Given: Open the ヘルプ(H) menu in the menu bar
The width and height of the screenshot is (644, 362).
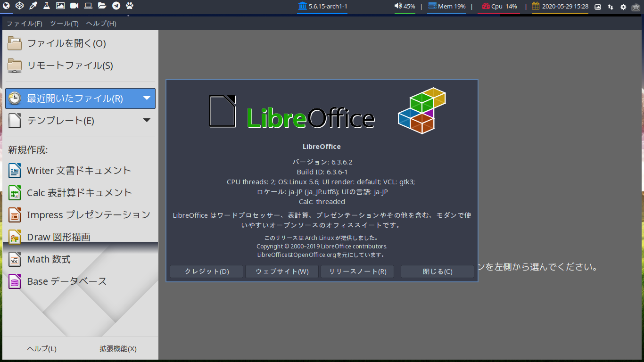Looking at the screenshot, I should coord(101,24).
